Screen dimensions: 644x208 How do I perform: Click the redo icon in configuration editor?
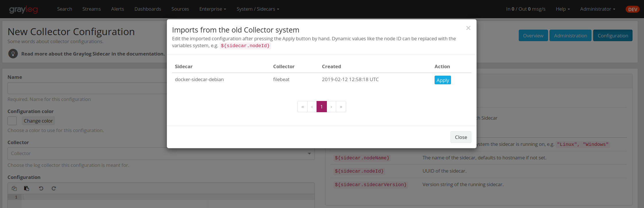54,188
